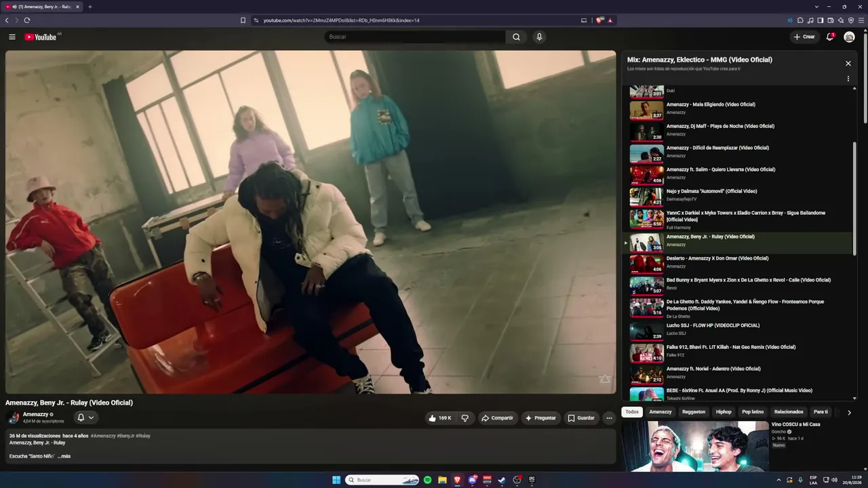Select the "Hiphop" filter chip
This screenshot has height=488, width=868.
724,412
